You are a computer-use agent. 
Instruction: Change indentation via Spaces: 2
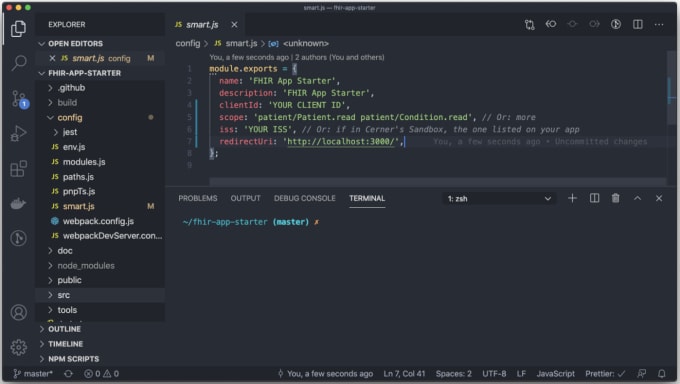tap(454, 374)
